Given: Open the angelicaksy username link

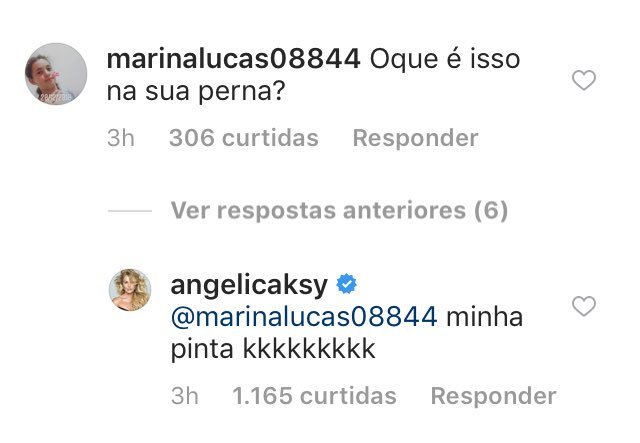Looking at the screenshot, I should coord(249,285).
